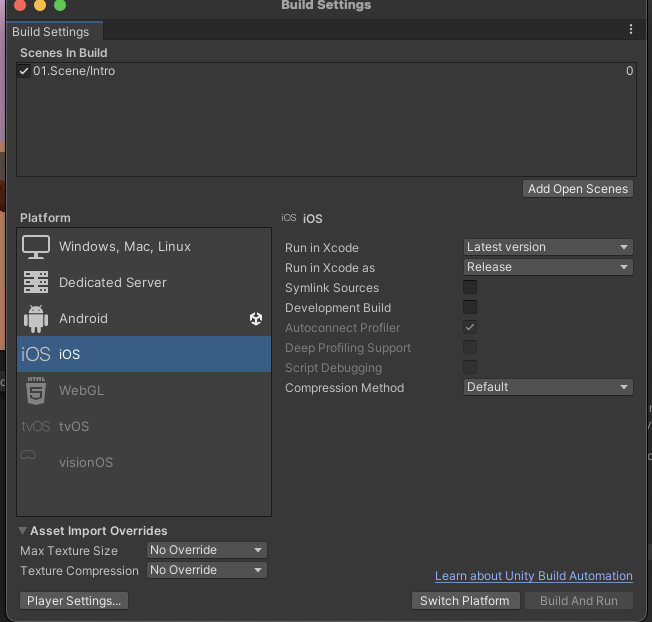The height and width of the screenshot is (622, 652).
Task: Open the Texture Compression override dropdown
Action: (x=207, y=570)
